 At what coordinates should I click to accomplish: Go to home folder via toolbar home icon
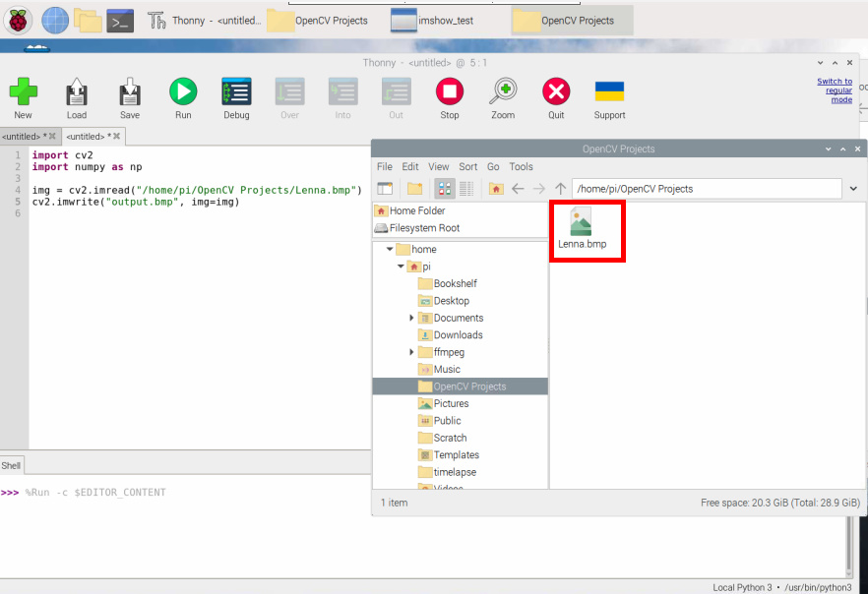coord(496,189)
